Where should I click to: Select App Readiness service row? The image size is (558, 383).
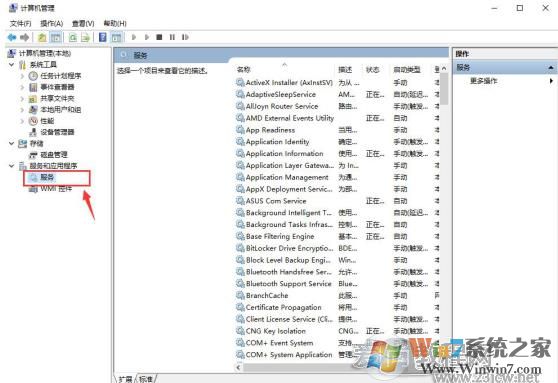coord(338,130)
